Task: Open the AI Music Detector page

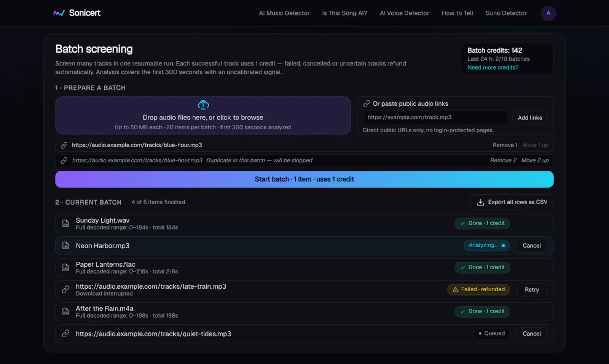Action: [x=284, y=13]
